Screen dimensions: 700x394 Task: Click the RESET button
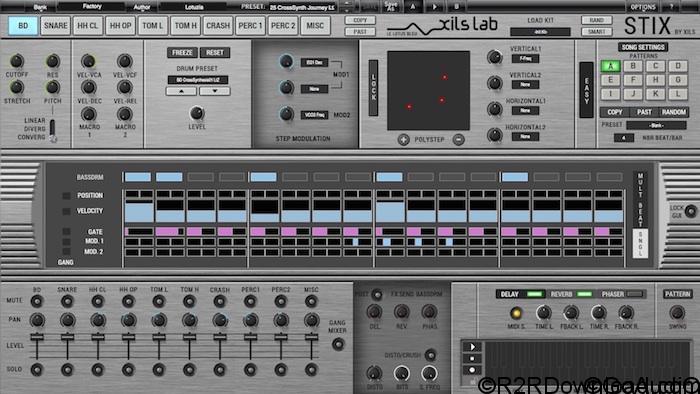(x=215, y=53)
